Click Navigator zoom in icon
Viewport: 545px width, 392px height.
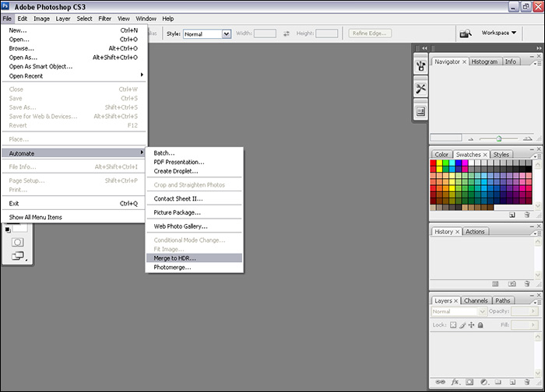pyautogui.click(x=528, y=138)
